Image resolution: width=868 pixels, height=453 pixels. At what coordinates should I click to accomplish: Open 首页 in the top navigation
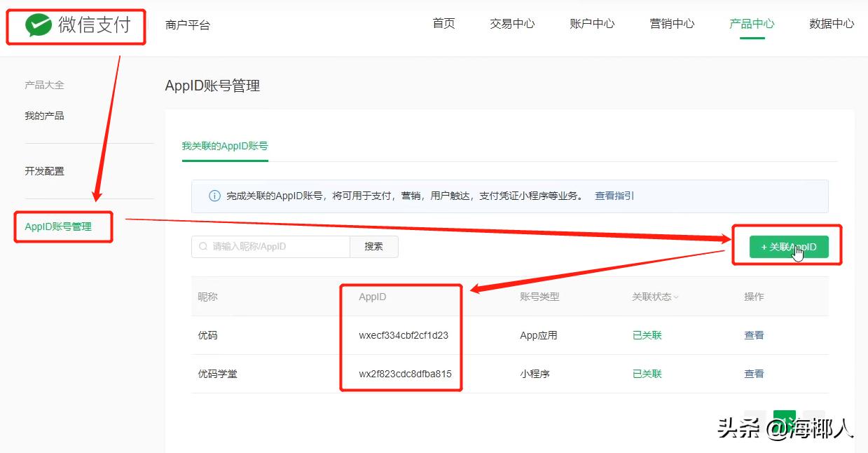443,23
